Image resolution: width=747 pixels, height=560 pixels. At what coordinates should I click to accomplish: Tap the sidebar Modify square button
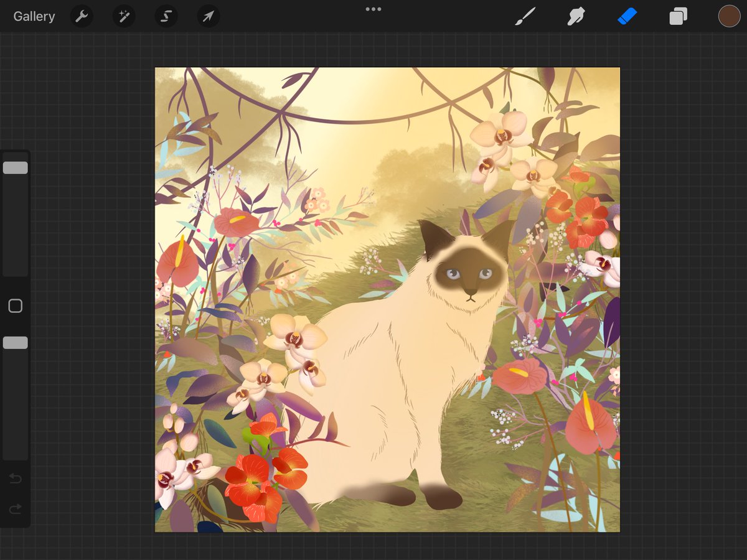pos(16,306)
